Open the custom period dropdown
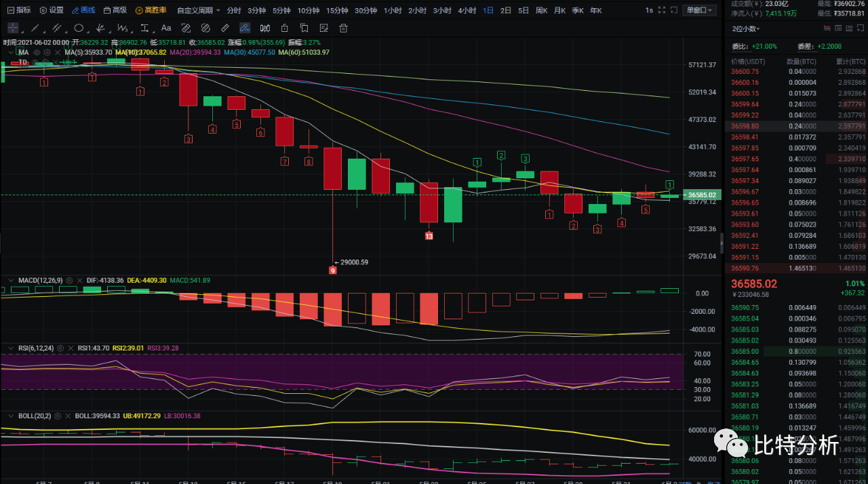This screenshot has height=484, width=868. click(198, 10)
